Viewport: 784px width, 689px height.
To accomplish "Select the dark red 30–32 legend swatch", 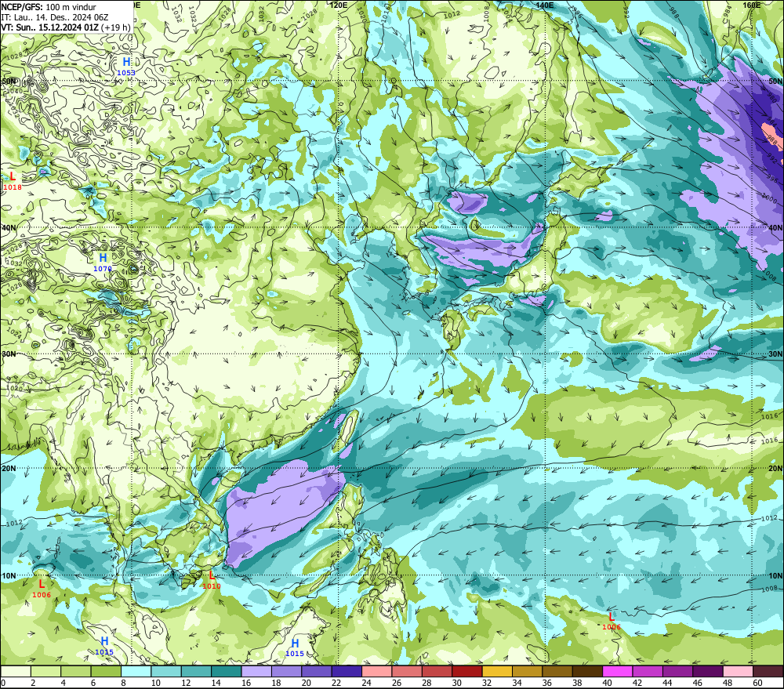I will pyautogui.click(x=467, y=671).
